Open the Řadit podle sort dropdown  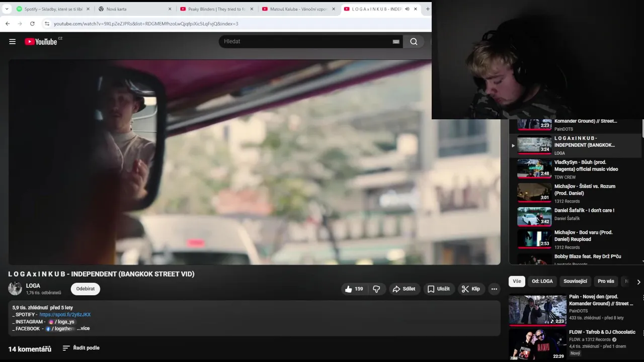pos(81,348)
